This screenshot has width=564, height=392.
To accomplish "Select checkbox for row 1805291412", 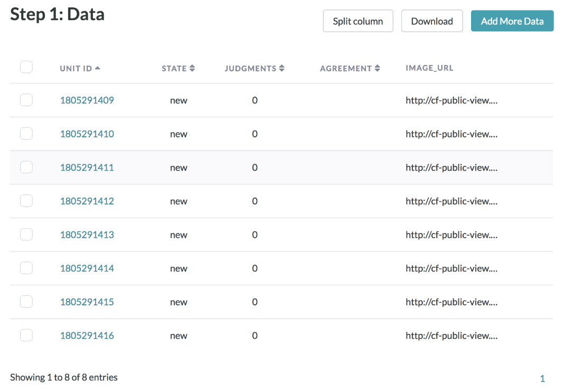I will [x=26, y=201].
